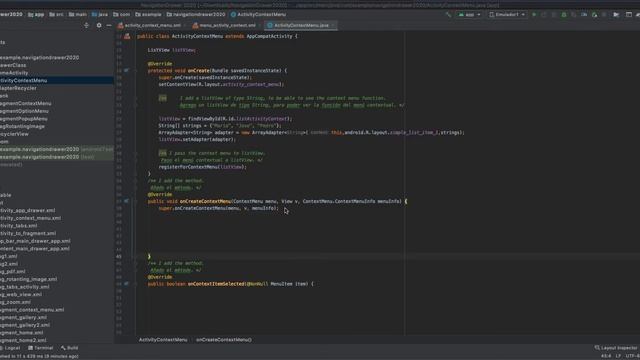The height and width of the screenshot is (360, 640).
Task: Open the Terminal tool window
Action: (41, 348)
